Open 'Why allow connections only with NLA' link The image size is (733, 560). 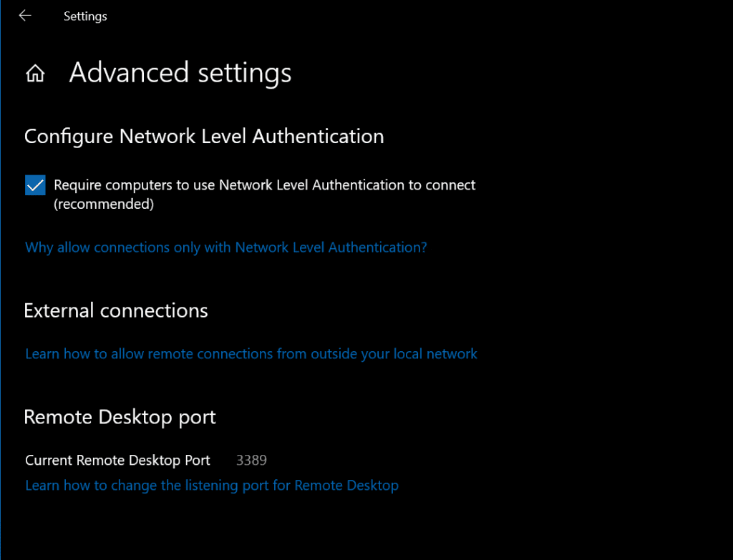click(x=225, y=247)
